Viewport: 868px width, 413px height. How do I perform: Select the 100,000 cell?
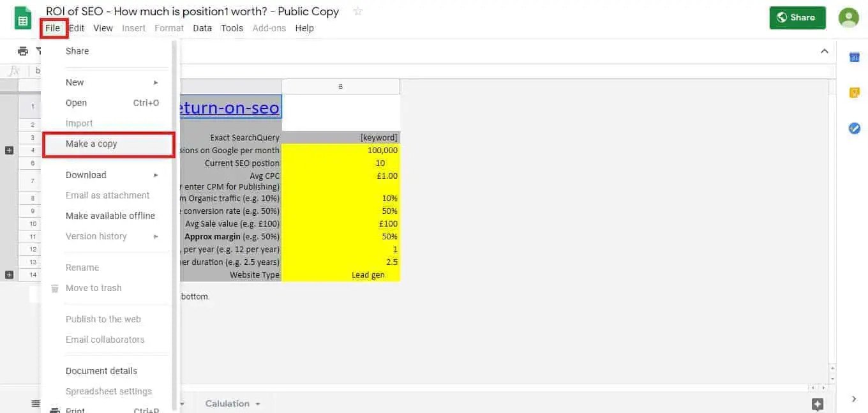pos(341,150)
